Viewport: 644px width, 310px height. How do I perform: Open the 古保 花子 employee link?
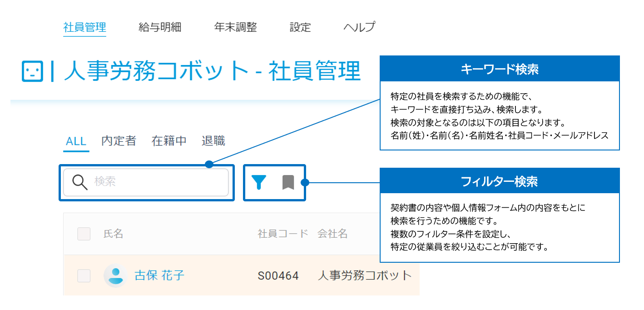tap(159, 275)
